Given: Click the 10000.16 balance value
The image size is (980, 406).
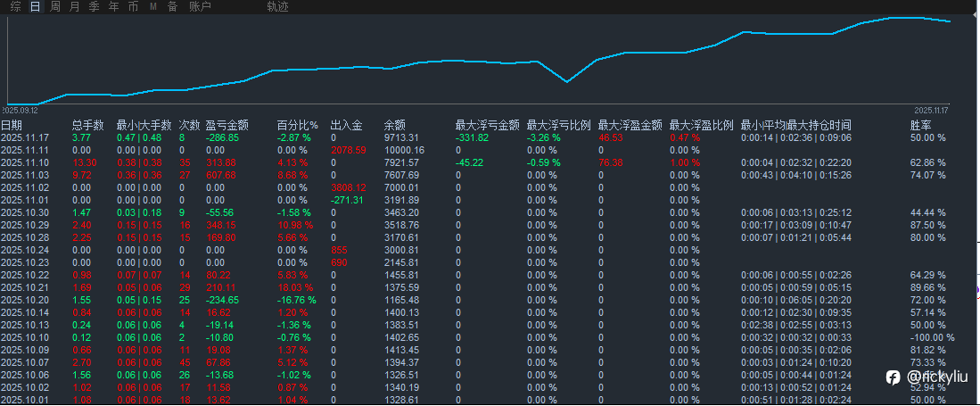Looking at the screenshot, I should [404, 150].
